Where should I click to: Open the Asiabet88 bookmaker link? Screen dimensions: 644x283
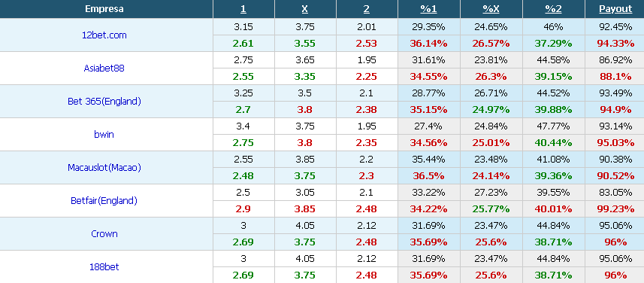(104, 68)
